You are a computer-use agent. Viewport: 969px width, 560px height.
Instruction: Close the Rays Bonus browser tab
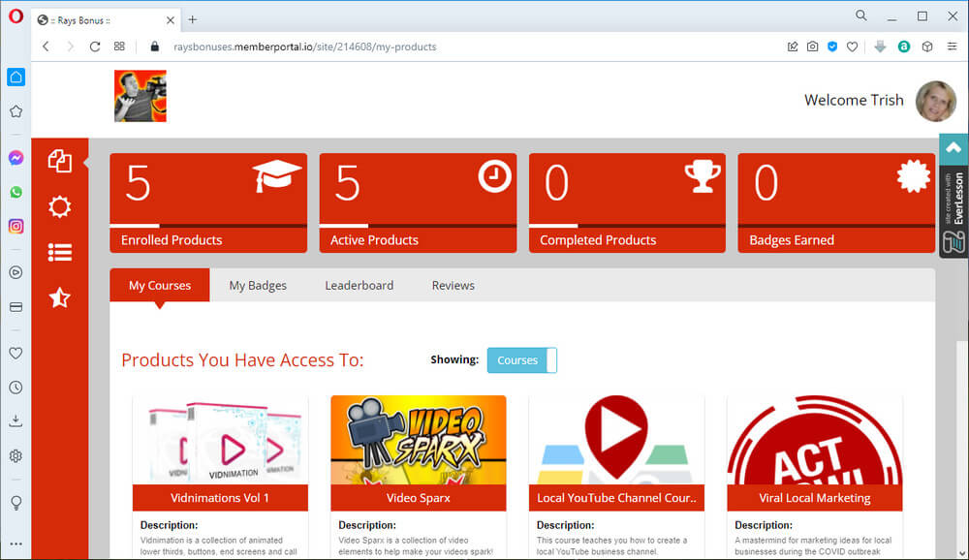[x=170, y=20]
